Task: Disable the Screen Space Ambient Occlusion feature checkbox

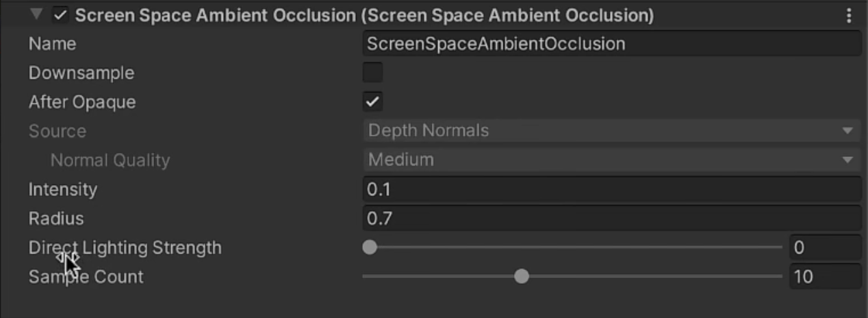Action: 60,15
